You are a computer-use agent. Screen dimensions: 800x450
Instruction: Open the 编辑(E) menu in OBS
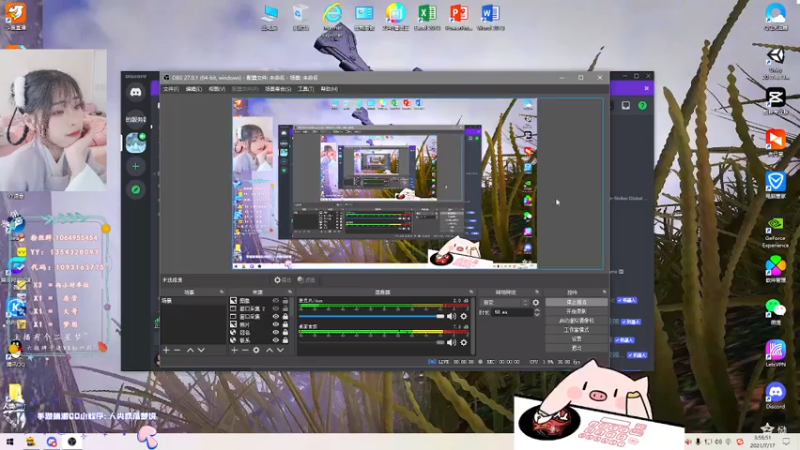tap(193, 89)
